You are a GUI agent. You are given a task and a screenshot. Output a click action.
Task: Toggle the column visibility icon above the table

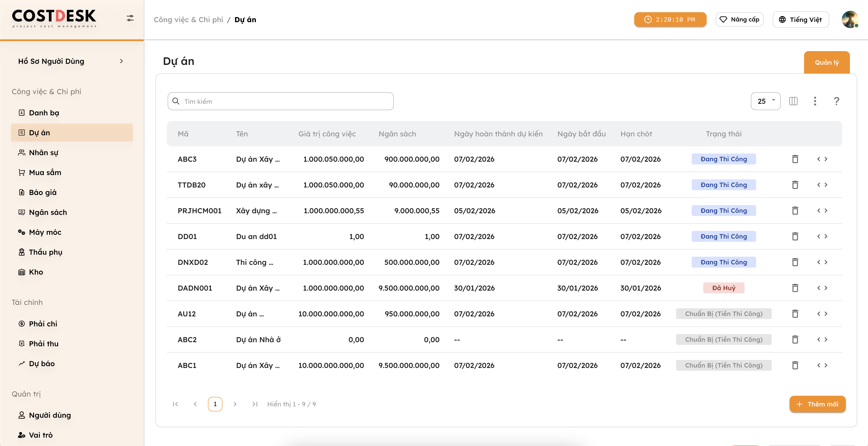coord(794,101)
